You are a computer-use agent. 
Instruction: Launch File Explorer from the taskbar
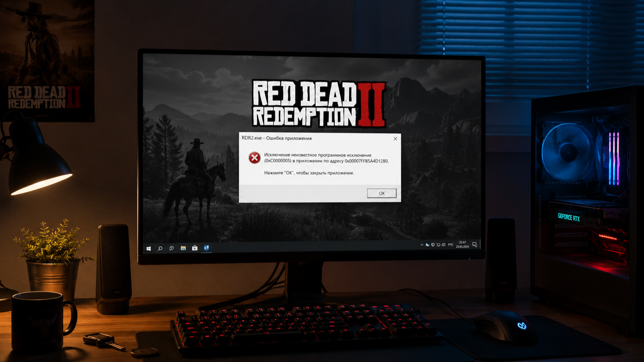183,248
